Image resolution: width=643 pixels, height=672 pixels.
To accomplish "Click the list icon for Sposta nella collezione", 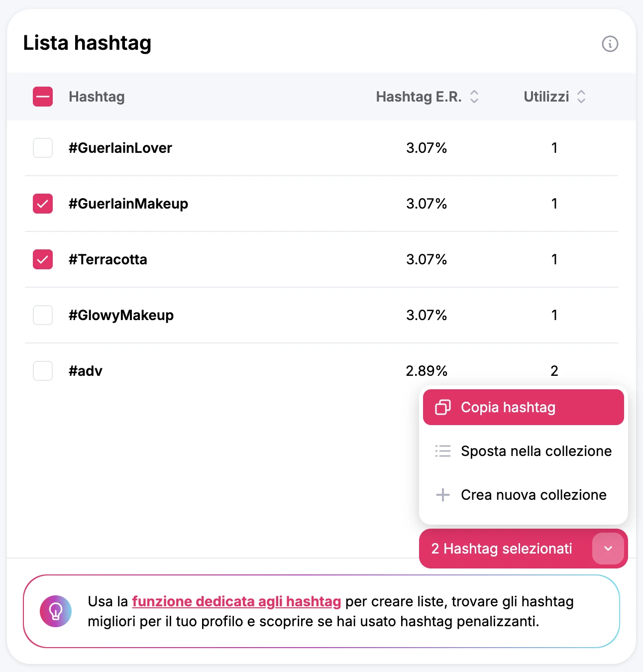I will tap(442, 451).
